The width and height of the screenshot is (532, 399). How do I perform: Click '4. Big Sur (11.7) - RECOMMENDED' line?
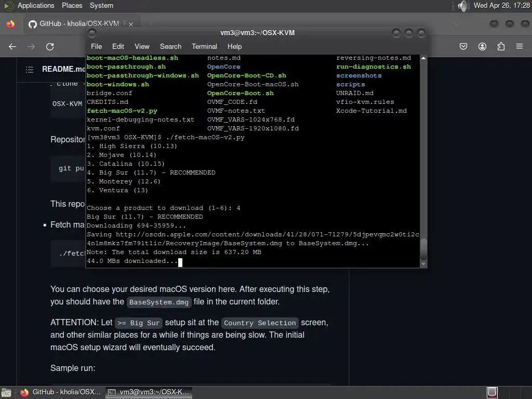click(151, 172)
